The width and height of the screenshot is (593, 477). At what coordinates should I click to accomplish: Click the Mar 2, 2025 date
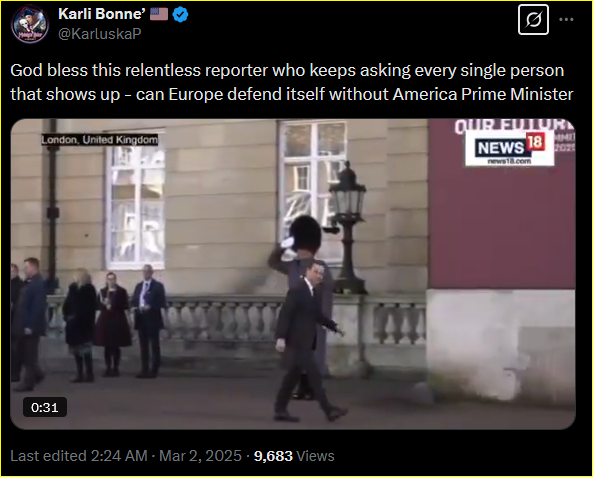200,456
